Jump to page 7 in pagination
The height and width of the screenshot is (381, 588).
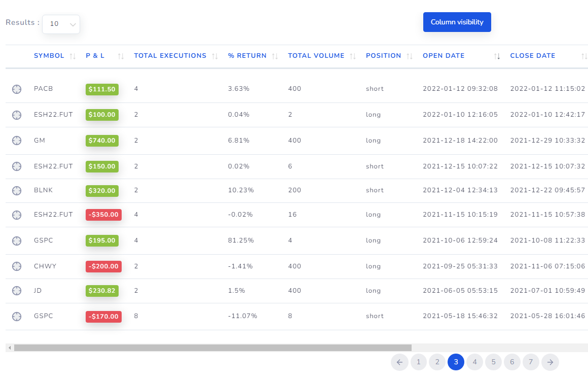[531, 362]
